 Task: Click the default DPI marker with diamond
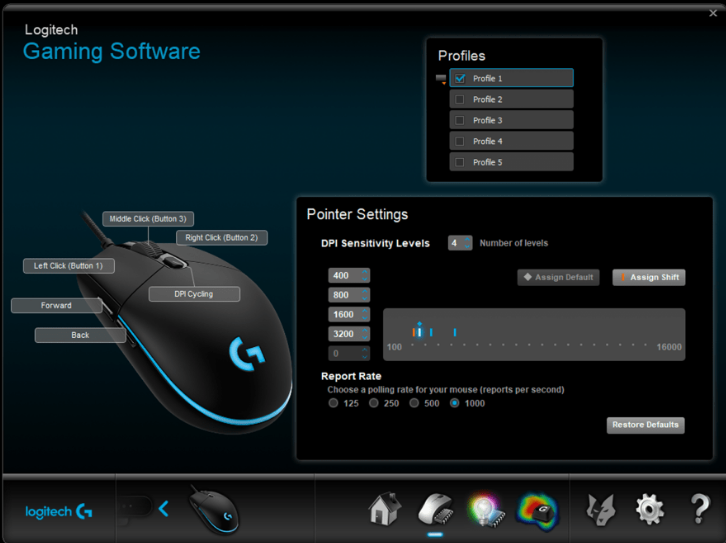coord(419,331)
